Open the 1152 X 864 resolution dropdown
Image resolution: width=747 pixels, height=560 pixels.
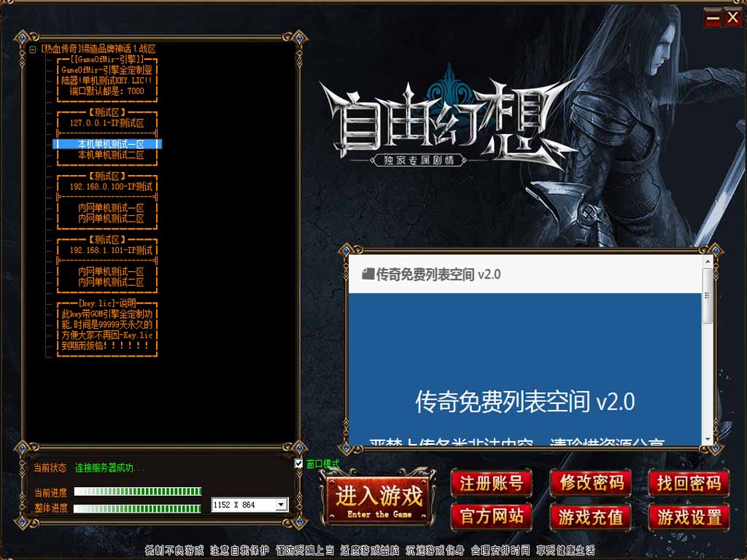281,505
